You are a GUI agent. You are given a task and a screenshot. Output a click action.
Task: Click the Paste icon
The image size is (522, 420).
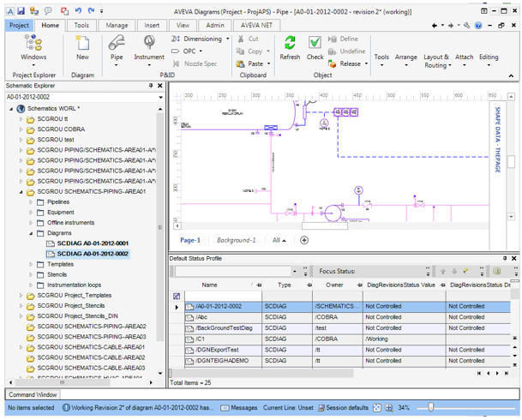[240, 63]
